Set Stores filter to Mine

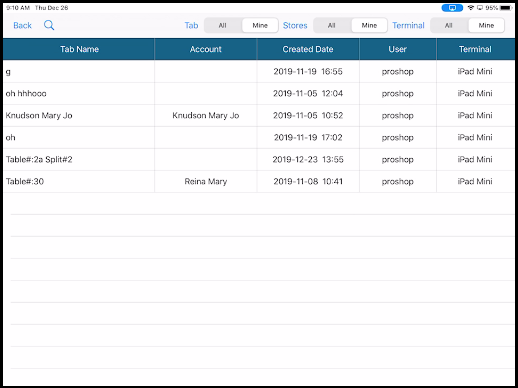pos(369,25)
